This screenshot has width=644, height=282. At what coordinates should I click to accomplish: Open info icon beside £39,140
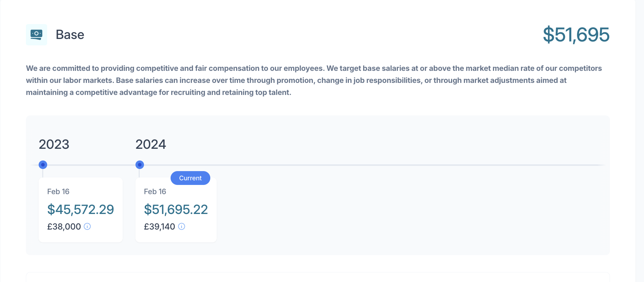point(182,226)
